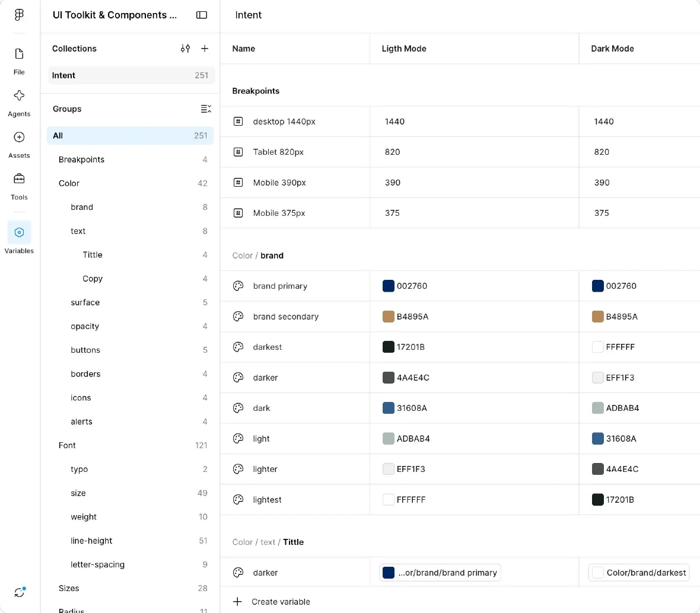700x613 pixels.
Task: Select the opacity subgroup
Action: pyautogui.click(x=130, y=326)
